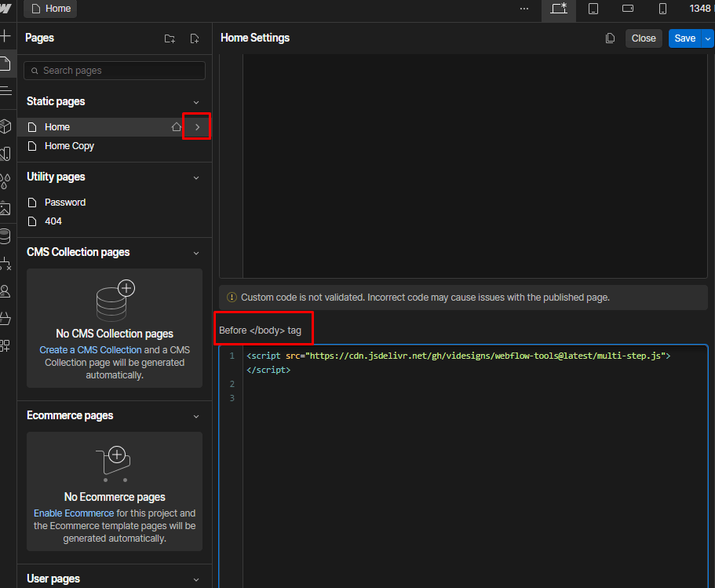The height and width of the screenshot is (588, 715).
Task: Click the Enable Ecommerce link
Action: [74, 513]
